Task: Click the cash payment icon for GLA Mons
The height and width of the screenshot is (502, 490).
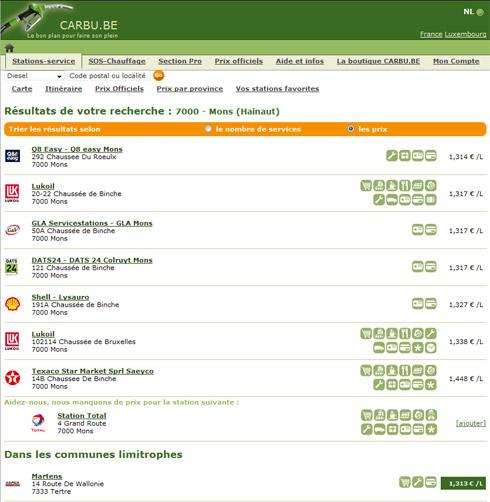Action: click(418, 230)
